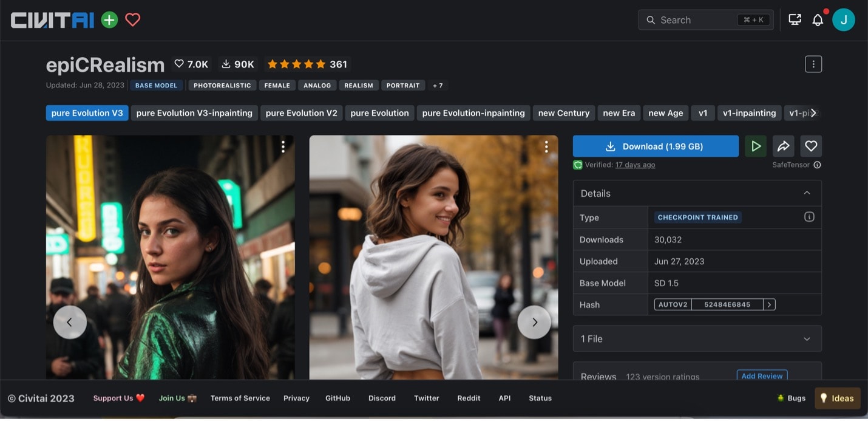Go to previous gallery image
The width and height of the screenshot is (868, 421).
pos(70,322)
